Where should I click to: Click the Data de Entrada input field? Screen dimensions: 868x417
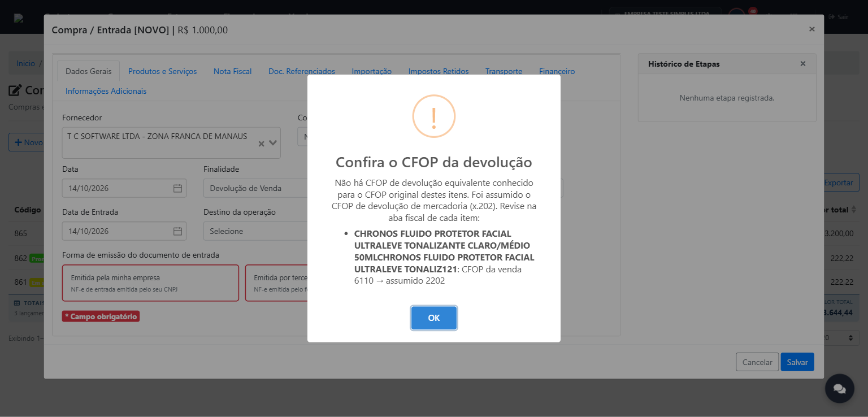tap(124, 231)
